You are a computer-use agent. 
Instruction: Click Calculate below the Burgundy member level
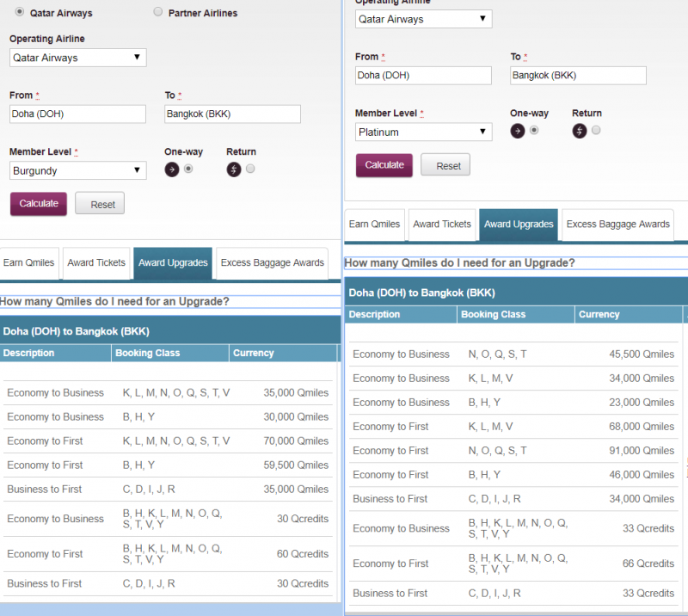click(x=39, y=204)
